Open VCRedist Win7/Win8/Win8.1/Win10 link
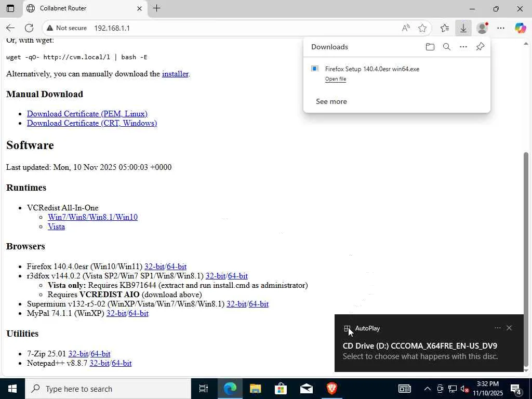Viewport: 532px width, 399px height. (92, 217)
